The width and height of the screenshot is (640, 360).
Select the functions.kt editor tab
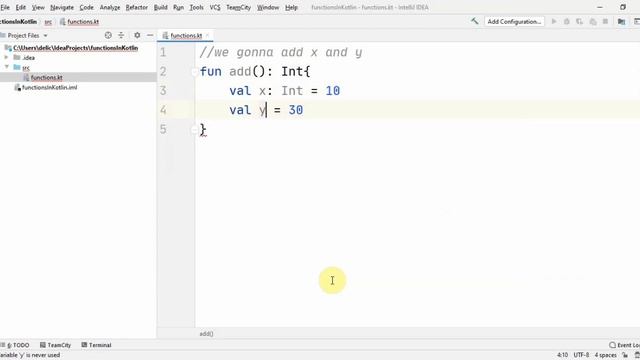click(x=186, y=36)
